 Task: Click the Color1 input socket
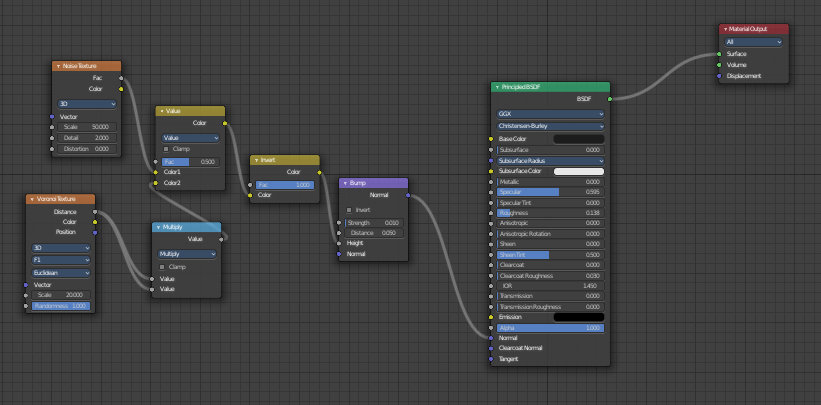point(156,172)
